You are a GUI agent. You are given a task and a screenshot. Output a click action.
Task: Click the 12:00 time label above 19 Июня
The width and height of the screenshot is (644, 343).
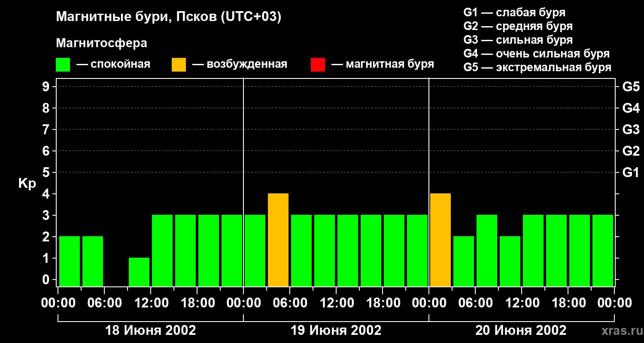click(336, 303)
